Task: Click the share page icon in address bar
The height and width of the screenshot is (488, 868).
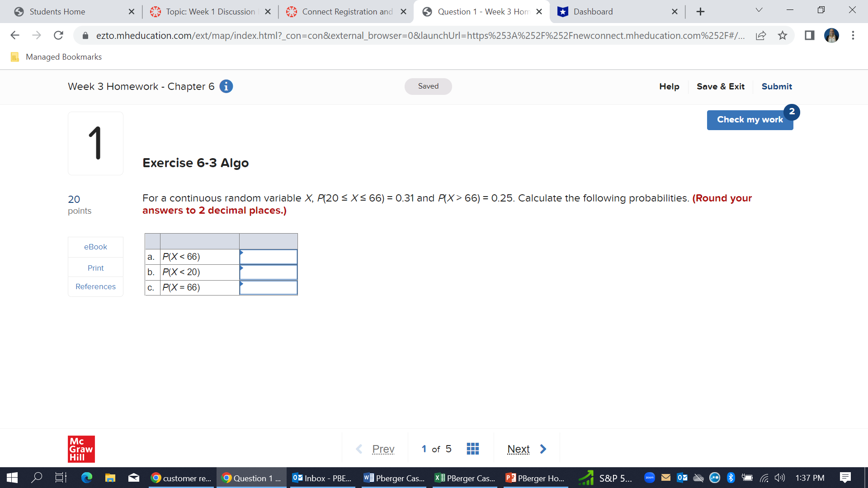Action: pyautogui.click(x=761, y=35)
